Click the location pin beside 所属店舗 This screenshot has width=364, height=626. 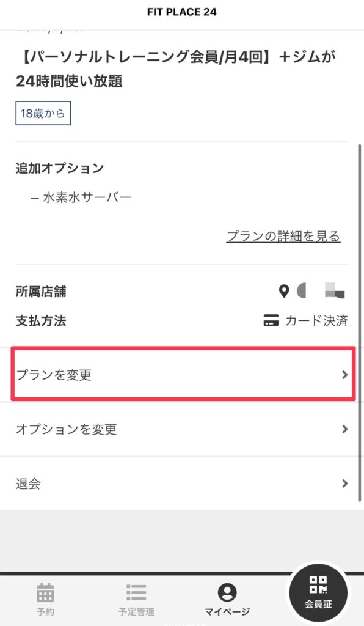(283, 292)
